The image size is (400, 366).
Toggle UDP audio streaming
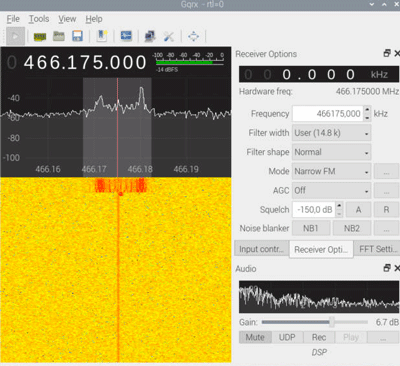pyautogui.click(x=287, y=337)
